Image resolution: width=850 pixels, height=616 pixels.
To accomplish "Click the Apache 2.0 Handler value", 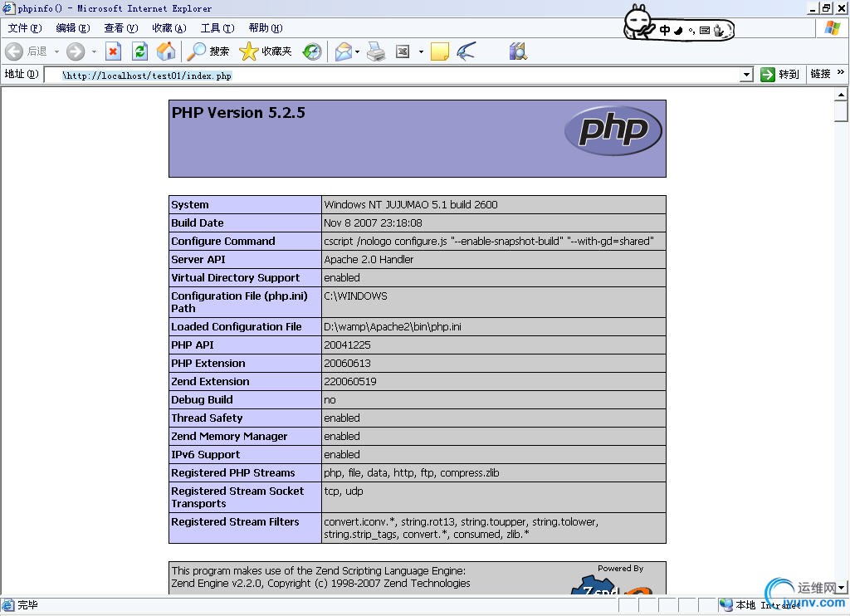I will click(x=369, y=260).
